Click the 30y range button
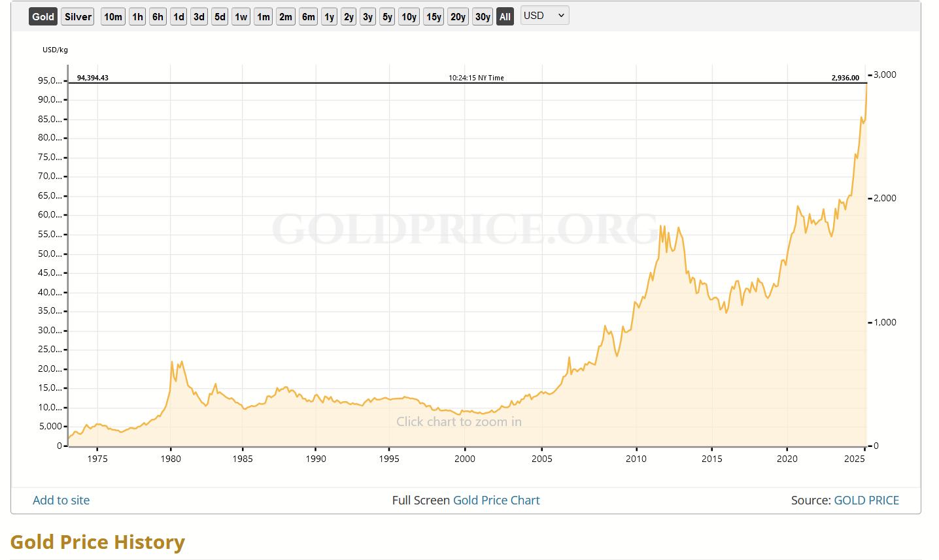 click(x=483, y=17)
